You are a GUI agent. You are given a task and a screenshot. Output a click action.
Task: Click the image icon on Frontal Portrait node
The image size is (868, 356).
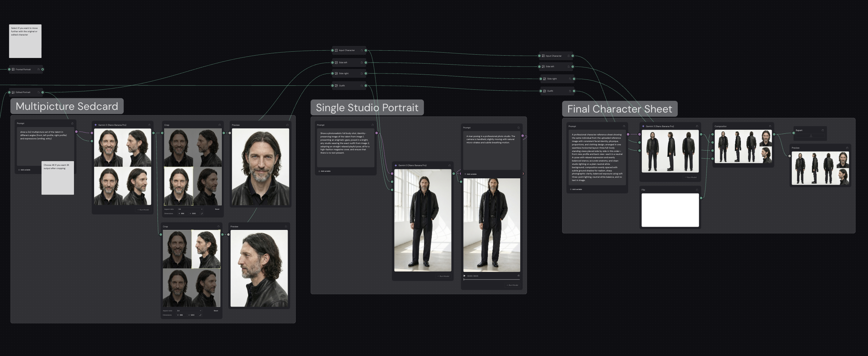click(x=13, y=70)
